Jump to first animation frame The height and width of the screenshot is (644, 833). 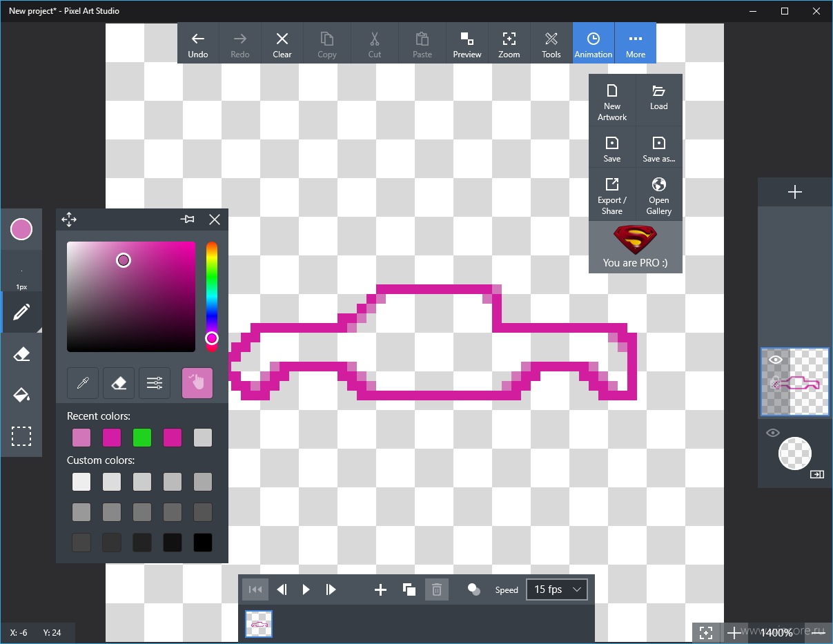point(255,589)
